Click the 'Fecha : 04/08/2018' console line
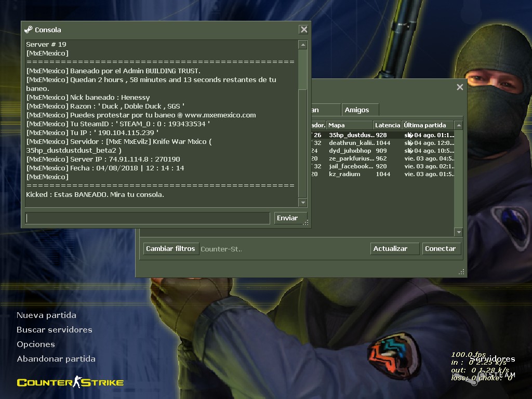 pyautogui.click(x=105, y=168)
